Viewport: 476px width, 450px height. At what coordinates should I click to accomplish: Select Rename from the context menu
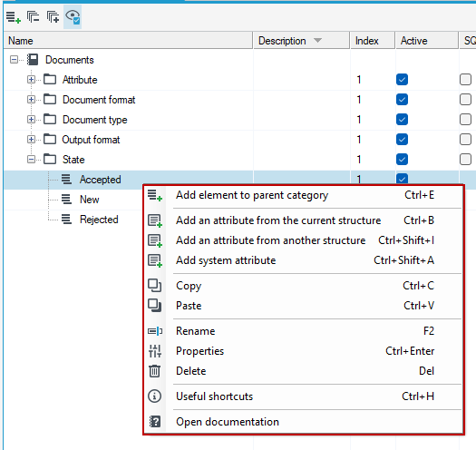pyautogui.click(x=304, y=331)
